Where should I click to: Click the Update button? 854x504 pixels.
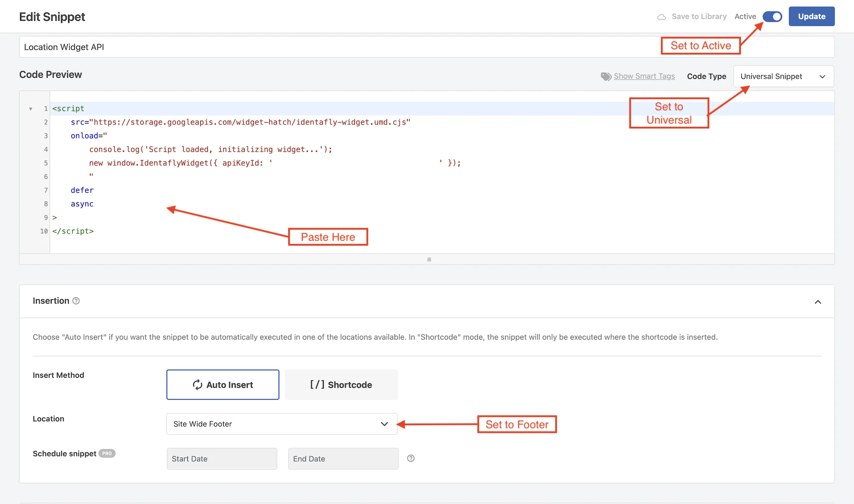[x=812, y=16]
